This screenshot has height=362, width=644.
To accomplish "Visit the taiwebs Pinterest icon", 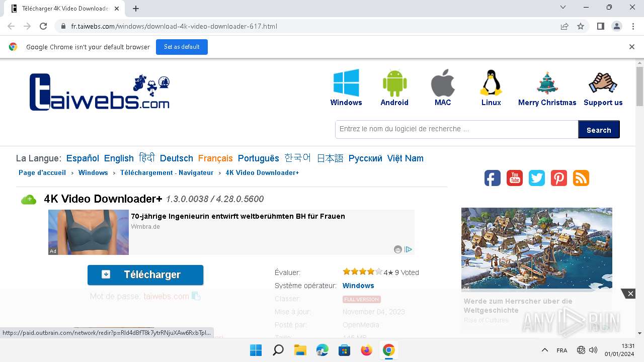I will click(559, 178).
